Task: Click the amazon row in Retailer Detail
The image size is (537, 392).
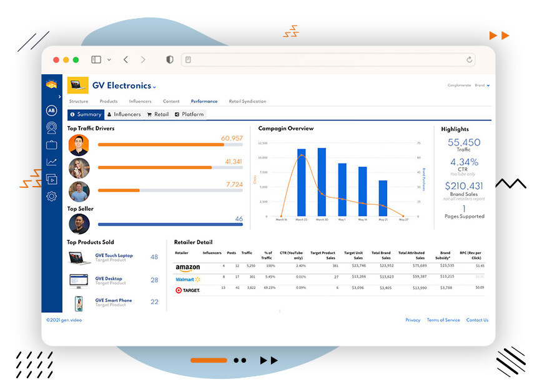Action: pos(187,267)
